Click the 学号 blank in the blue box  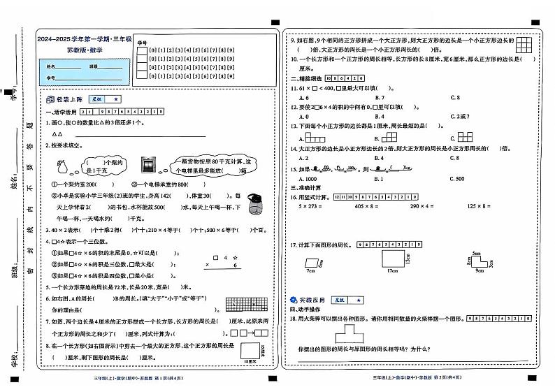pyautogui.click(x=89, y=78)
